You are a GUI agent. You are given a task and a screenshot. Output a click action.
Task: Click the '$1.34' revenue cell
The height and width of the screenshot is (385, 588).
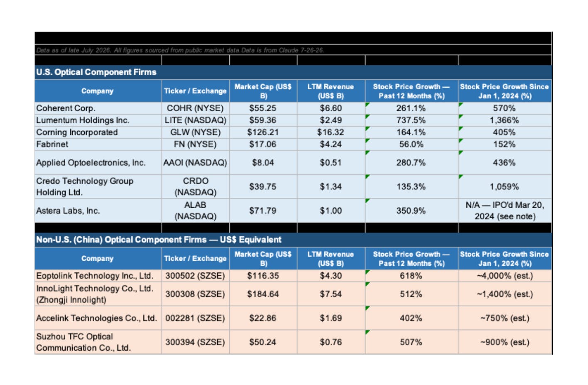(331, 187)
